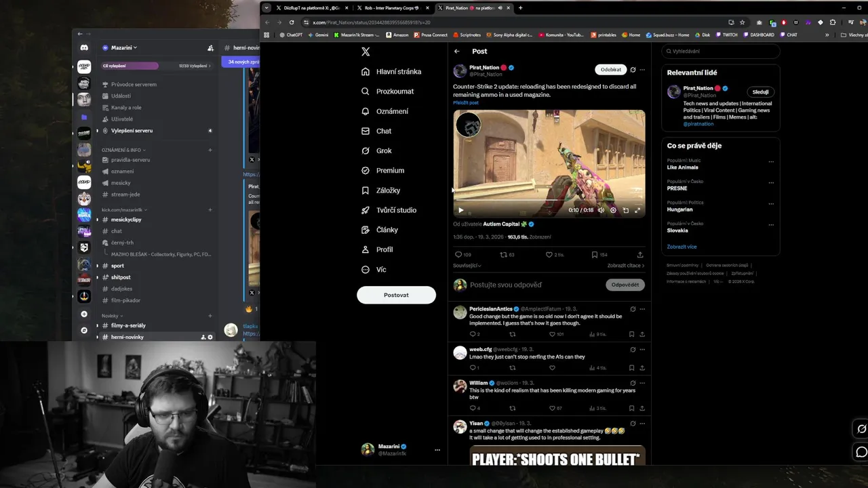868x488 pixels.
Task: Click the Odpovědět reply button
Action: (625, 285)
